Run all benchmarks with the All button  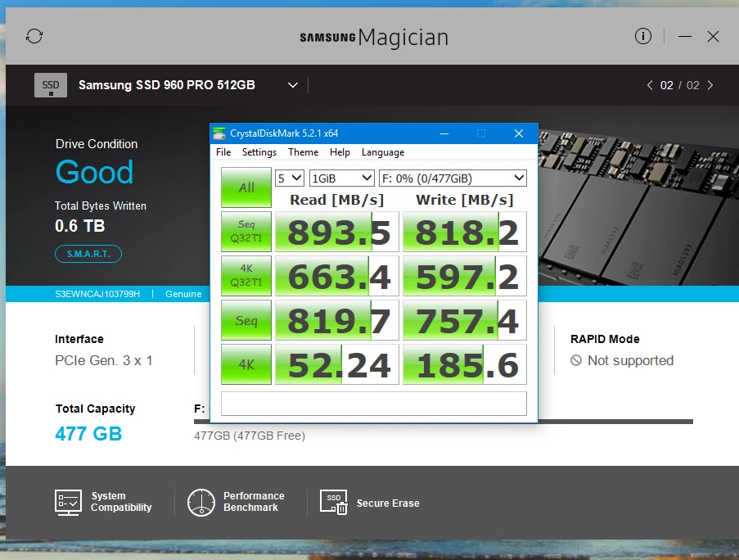coord(246,187)
